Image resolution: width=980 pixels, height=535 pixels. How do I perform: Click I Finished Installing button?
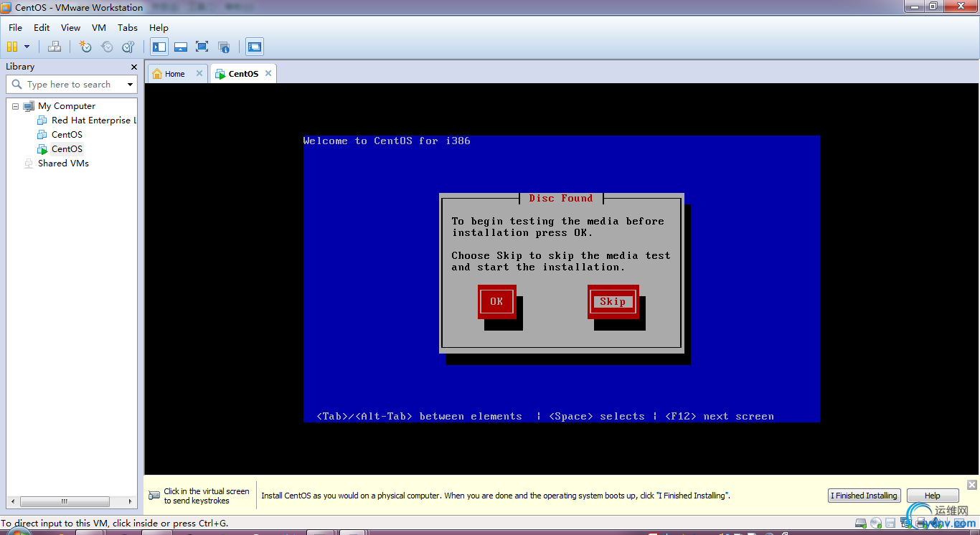864,496
